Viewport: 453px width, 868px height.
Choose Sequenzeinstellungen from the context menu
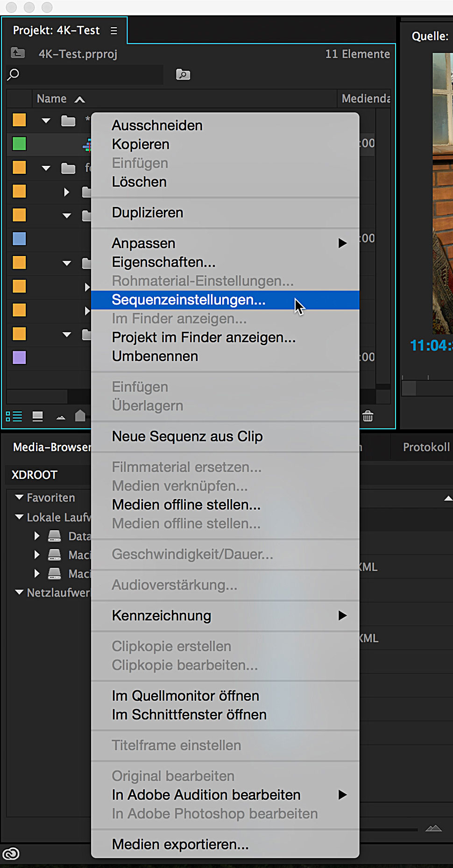pyautogui.click(x=189, y=300)
